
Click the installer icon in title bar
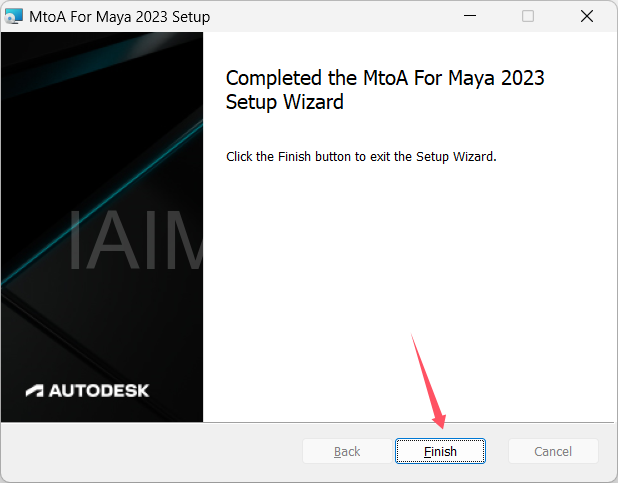click(14, 17)
